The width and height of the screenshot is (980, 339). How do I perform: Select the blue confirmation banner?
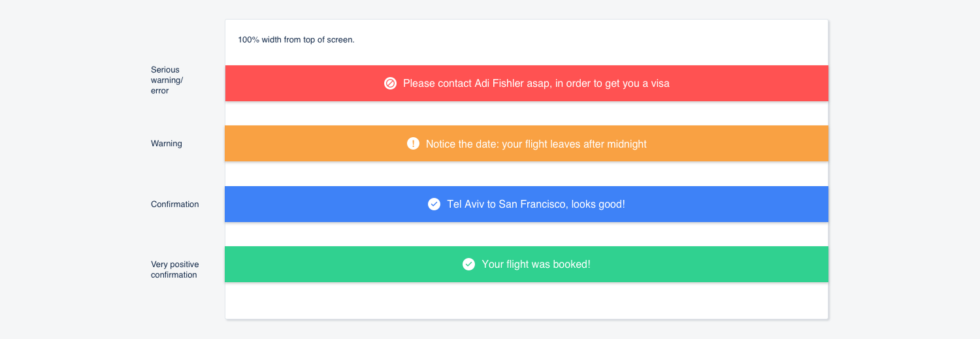pos(527,204)
